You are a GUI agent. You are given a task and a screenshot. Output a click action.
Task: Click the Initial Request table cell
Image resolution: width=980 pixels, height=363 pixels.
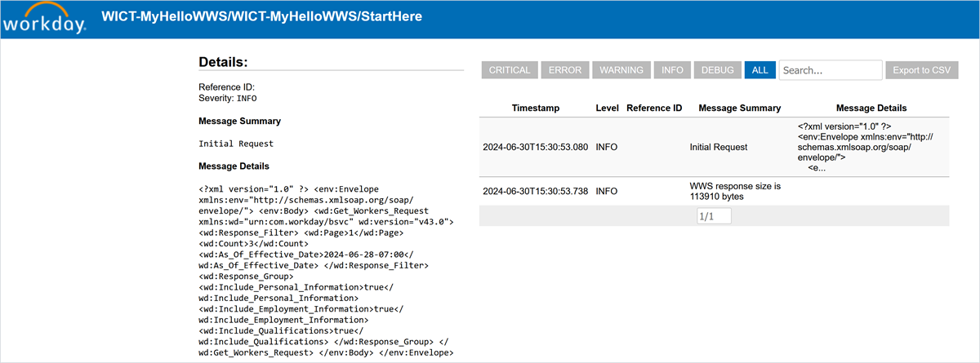click(x=719, y=148)
